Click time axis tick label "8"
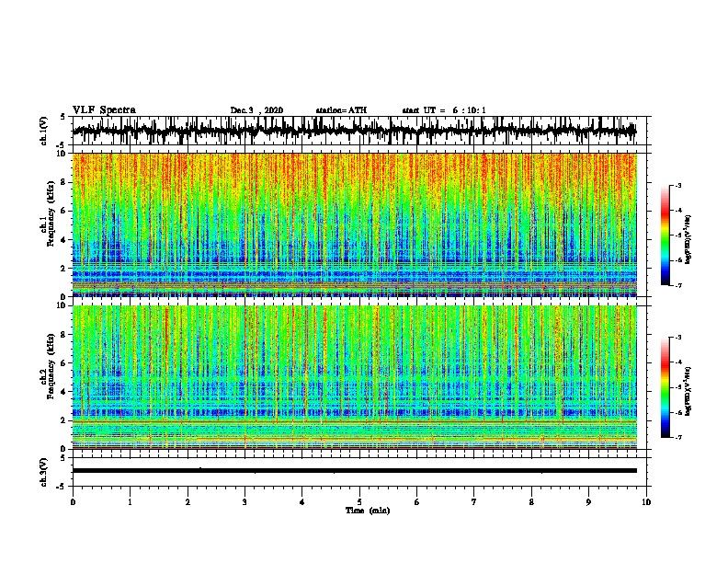Image resolution: width=728 pixels, height=563 pixels. pyautogui.click(x=531, y=502)
